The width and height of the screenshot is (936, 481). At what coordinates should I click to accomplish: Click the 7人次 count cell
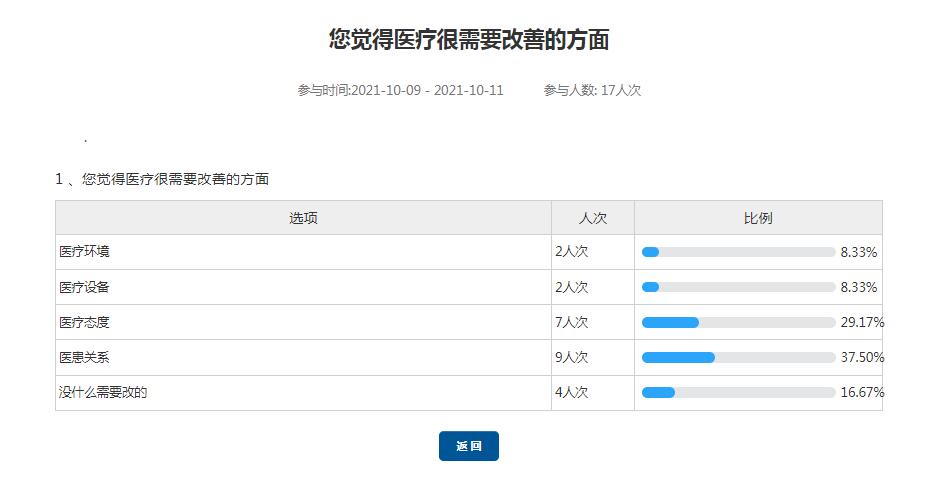[x=572, y=322]
